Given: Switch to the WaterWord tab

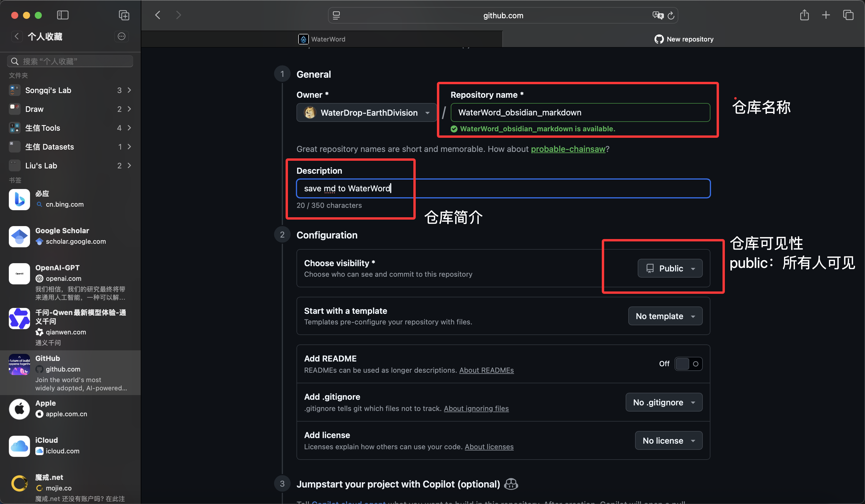Looking at the screenshot, I should click(322, 39).
